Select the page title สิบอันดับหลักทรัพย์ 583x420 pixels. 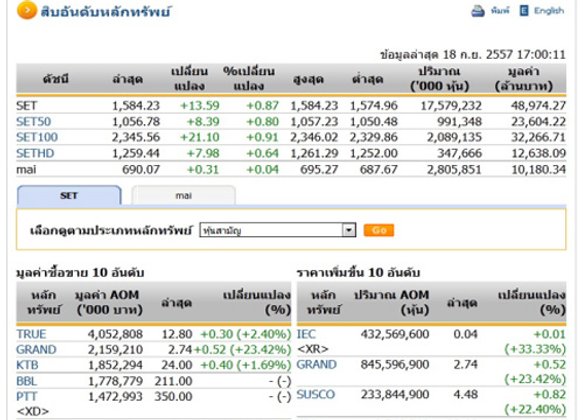[x=106, y=12]
